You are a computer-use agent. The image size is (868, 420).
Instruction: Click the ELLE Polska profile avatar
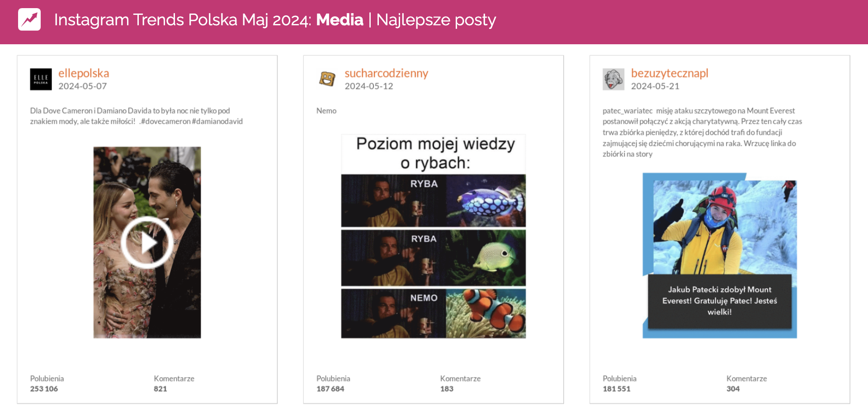pos(41,79)
